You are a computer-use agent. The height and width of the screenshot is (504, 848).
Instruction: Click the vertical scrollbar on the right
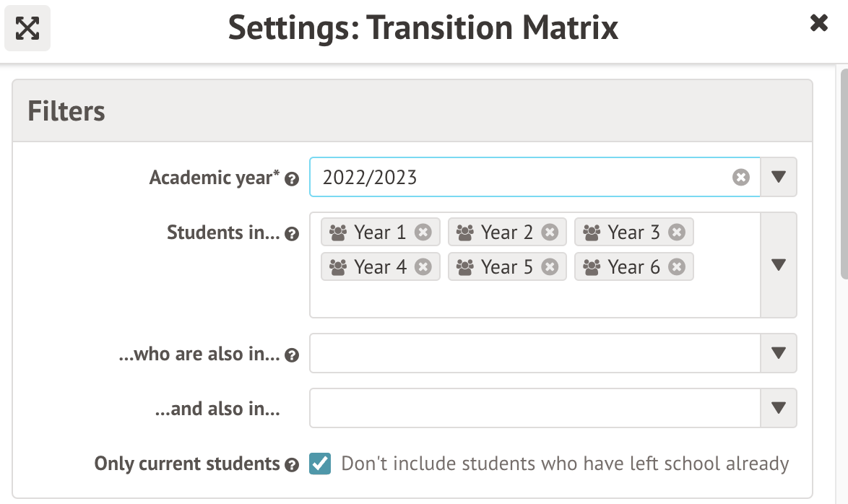pyautogui.click(x=841, y=173)
